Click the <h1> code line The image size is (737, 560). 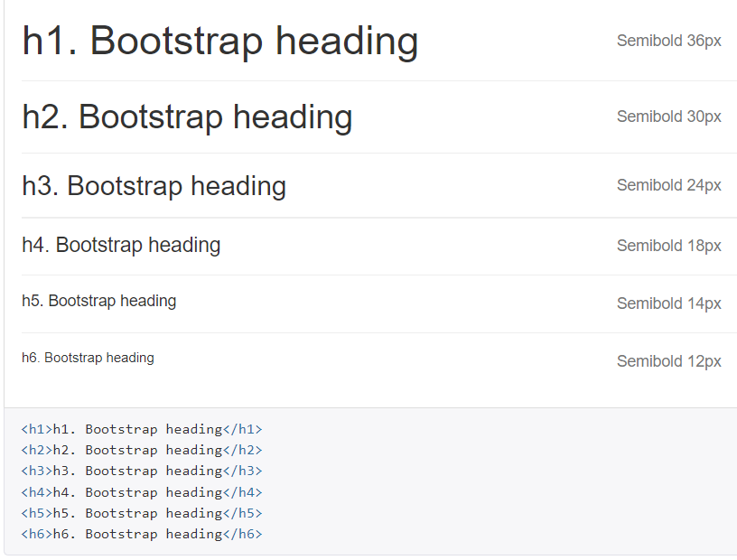point(142,429)
